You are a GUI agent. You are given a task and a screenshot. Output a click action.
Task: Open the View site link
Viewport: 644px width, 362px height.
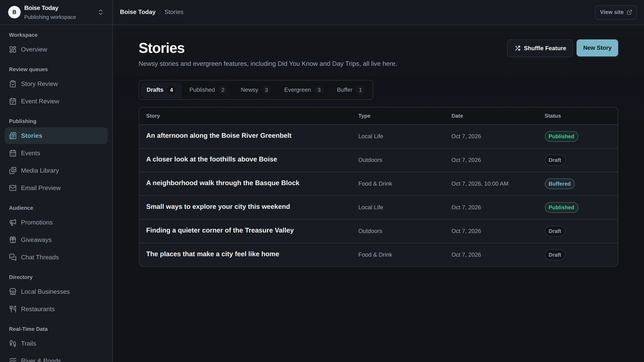[616, 12]
